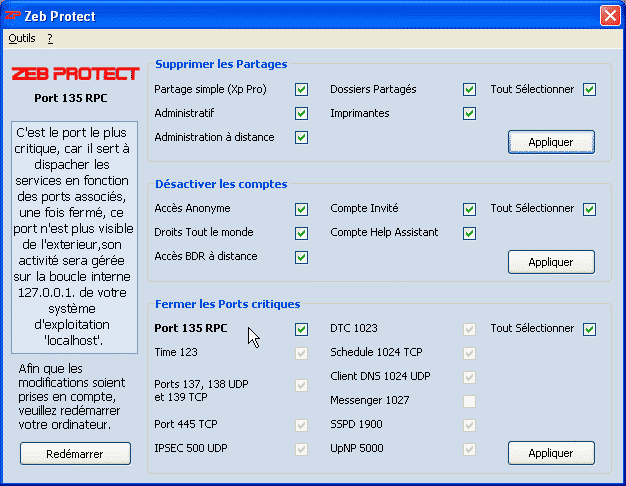
Task: Click the Time 123 label
Action: point(176,352)
